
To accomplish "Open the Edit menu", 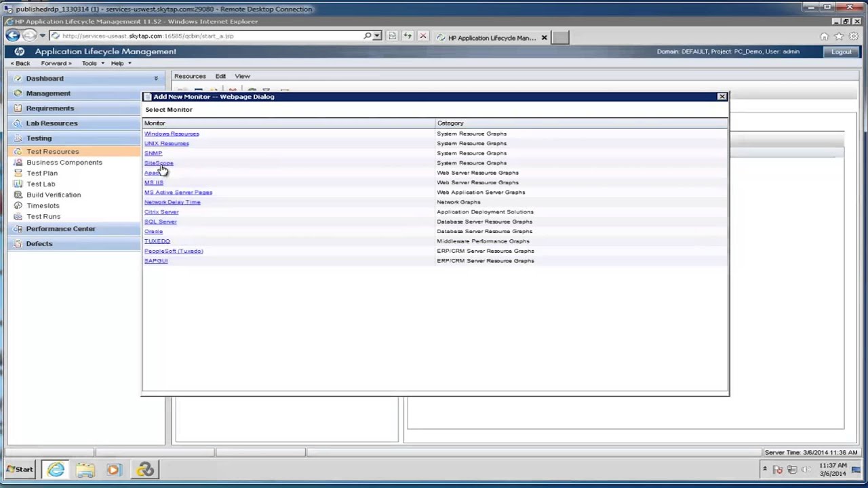I will point(220,77).
